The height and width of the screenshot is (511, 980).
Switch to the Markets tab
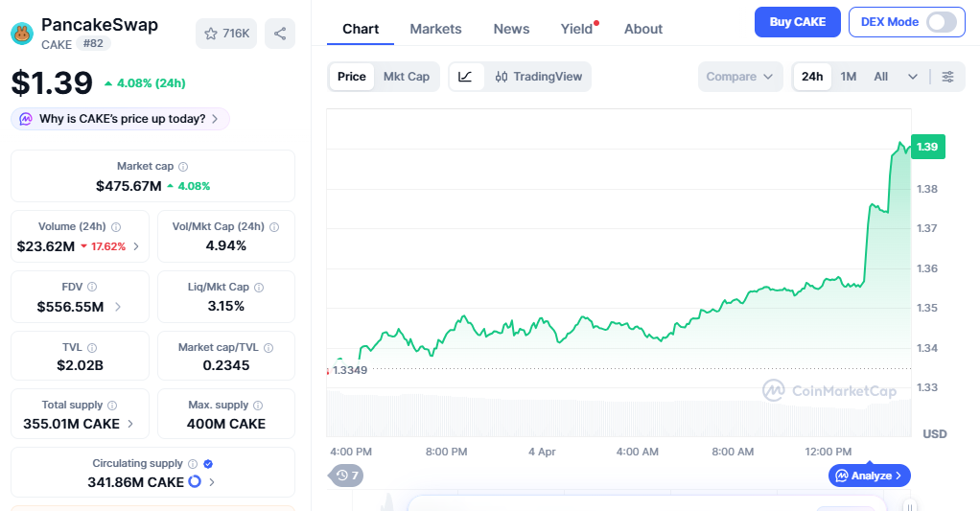pos(435,29)
